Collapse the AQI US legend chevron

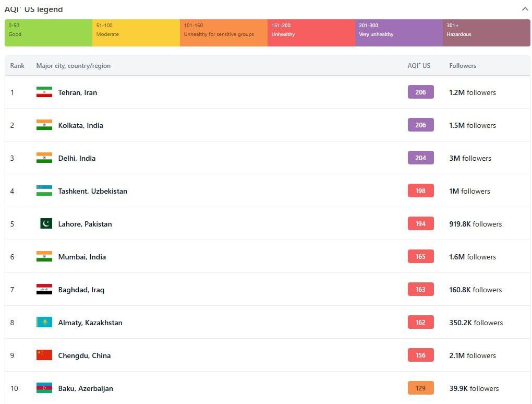point(524,9)
